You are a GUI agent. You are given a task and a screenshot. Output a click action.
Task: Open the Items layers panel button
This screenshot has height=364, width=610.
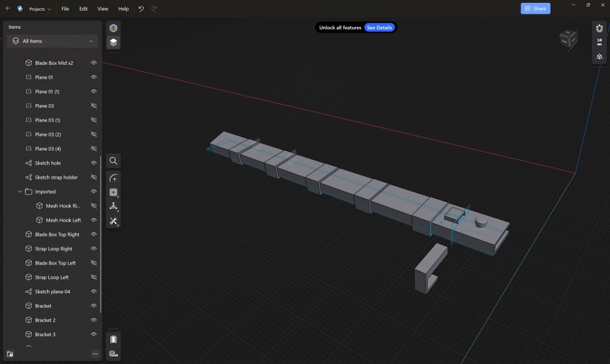[113, 42]
